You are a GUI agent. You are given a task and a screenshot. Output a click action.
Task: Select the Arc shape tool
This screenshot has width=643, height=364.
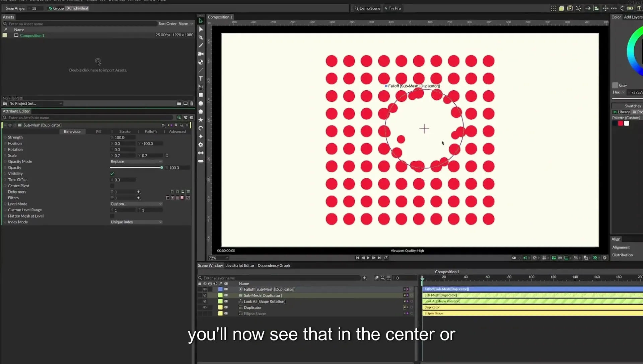[x=201, y=128]
